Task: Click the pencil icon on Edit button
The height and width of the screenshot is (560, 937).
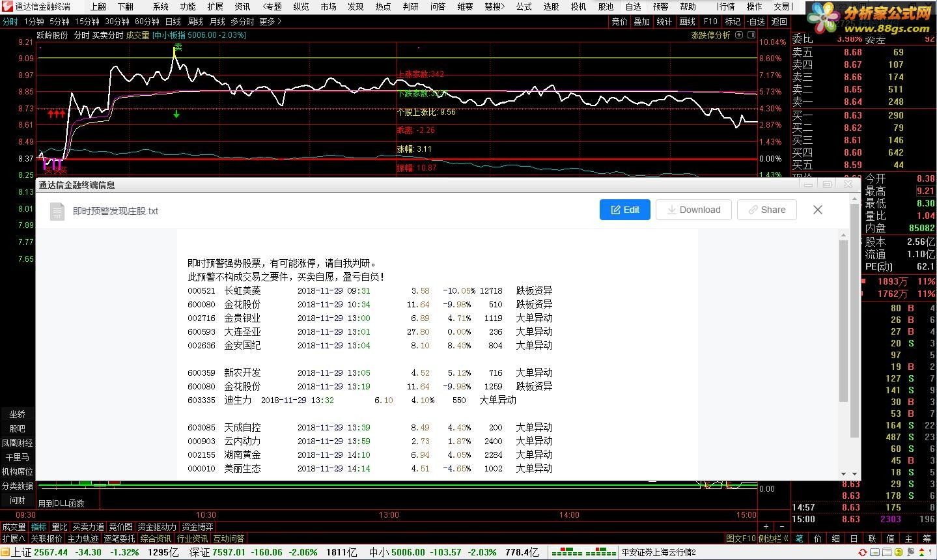Action: tap(615, 210)
